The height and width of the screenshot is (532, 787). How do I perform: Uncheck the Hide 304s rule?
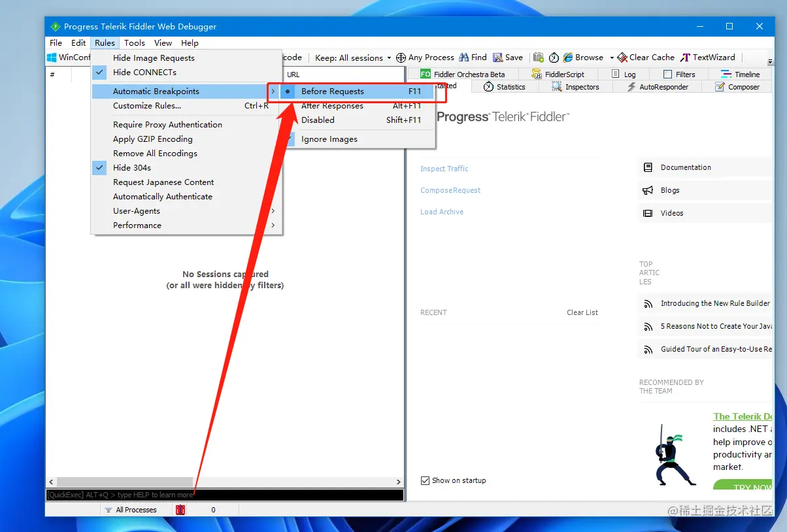[186, 168]
